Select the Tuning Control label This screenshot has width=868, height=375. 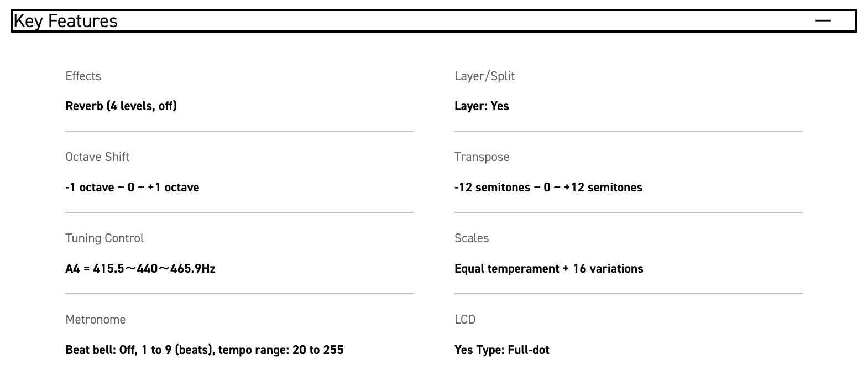click(x=104, y=238)
